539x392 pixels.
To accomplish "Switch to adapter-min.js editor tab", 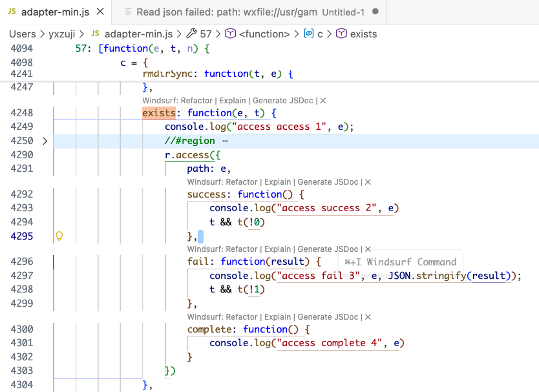I will click(x=56, y=12).
